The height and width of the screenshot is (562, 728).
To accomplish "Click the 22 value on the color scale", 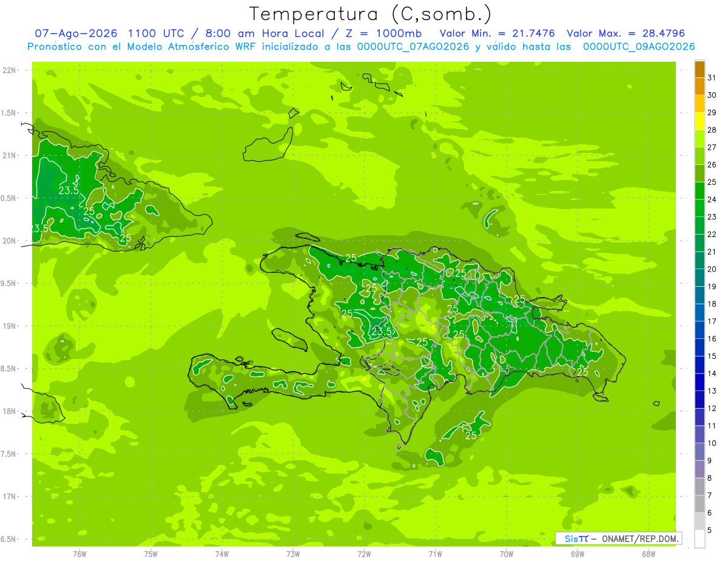I will tap(712, 234).
